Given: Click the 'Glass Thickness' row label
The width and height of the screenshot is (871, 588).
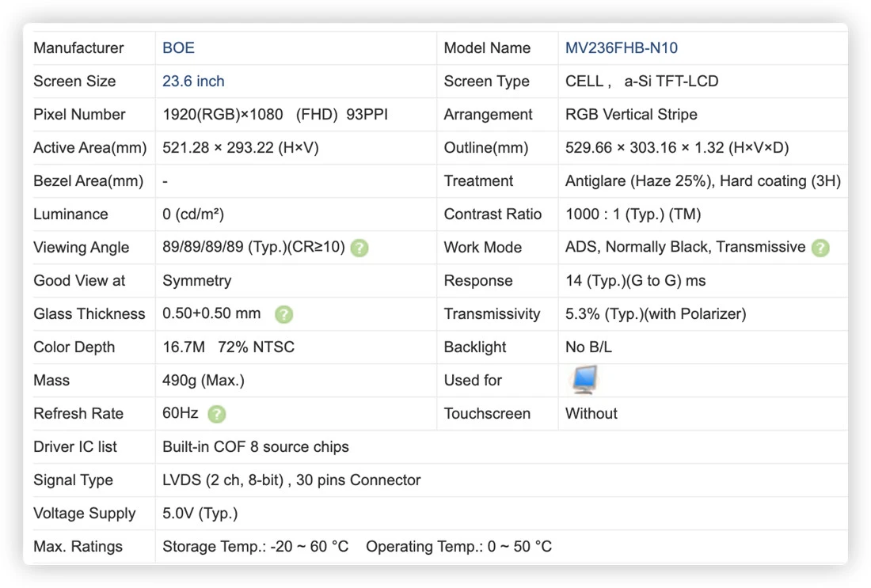Looking at the screenshot, I should click(89, 313).
